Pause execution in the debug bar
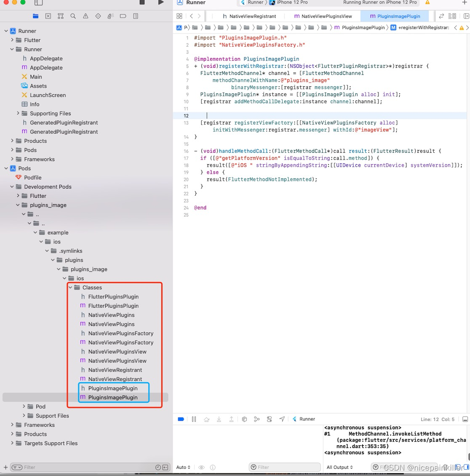This screenshot has height=476, width=470. tap(194, 419)
